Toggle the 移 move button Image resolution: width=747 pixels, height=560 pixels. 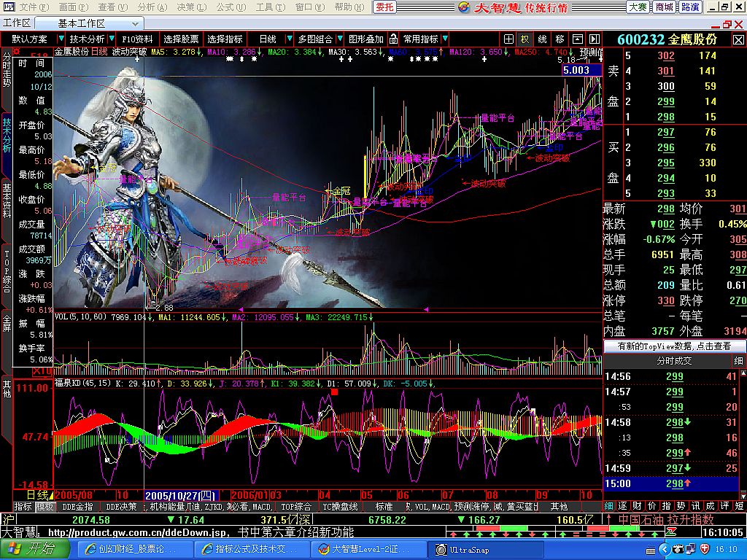point(560,39)
